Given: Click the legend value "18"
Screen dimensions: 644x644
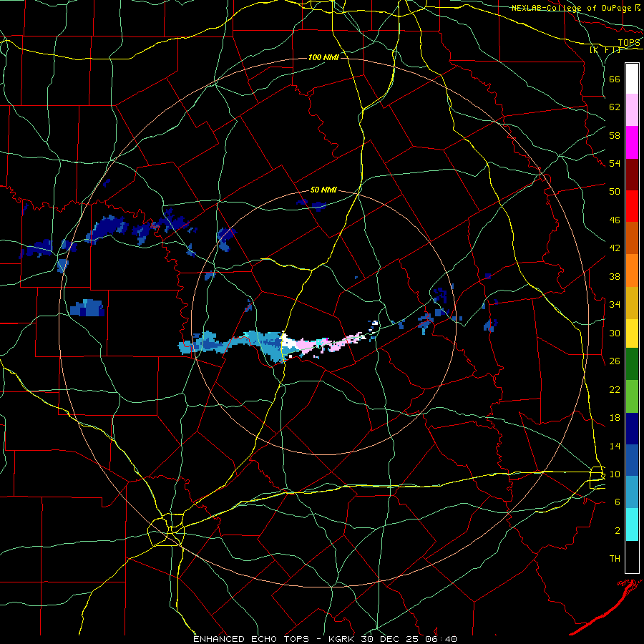Looking at the screenshot, I should pyautogui.click(x=615, y=418).
